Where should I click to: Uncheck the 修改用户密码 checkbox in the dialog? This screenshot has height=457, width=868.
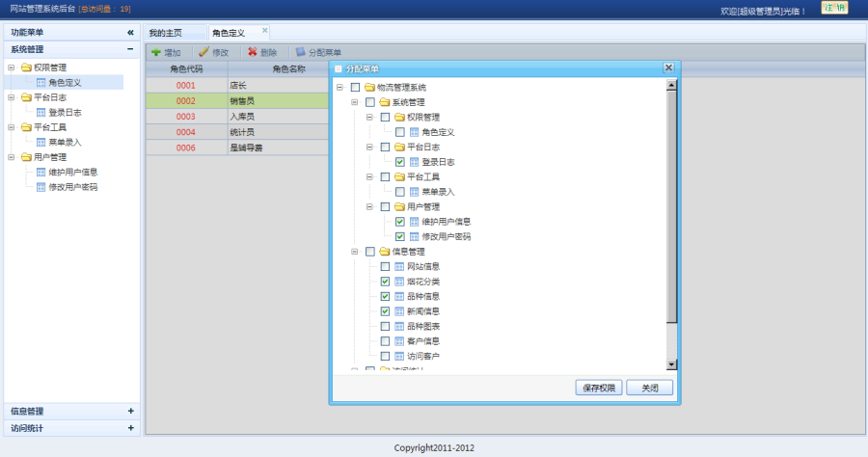(x=400, y=237)
